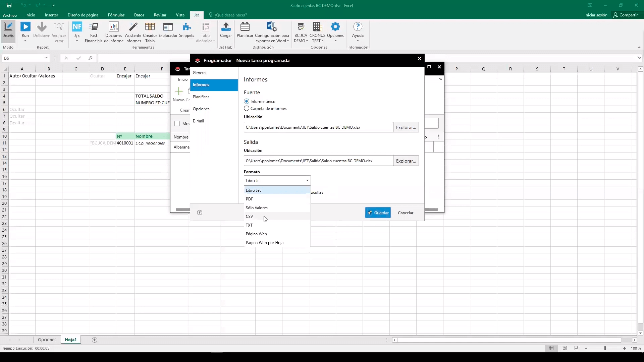
Task: Click the zoom slider in status bar
Action: [605, 348]
